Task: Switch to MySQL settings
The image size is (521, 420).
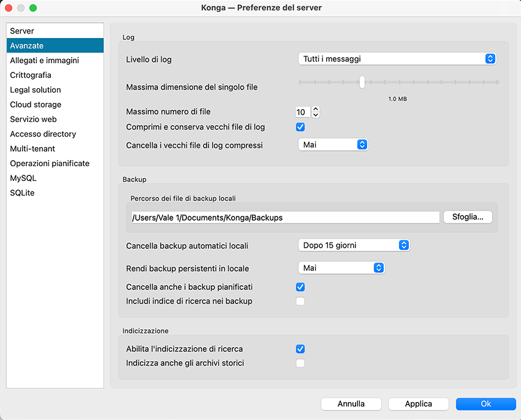Action: (x=23, y=178)
